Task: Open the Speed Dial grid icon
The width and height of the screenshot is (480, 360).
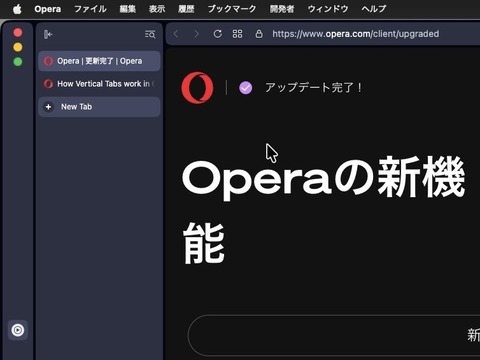Action: point(237,34)
